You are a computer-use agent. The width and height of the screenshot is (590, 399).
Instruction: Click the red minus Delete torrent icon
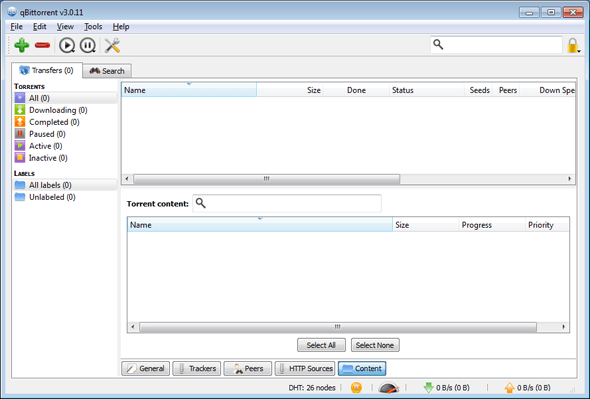pos(43,46)
